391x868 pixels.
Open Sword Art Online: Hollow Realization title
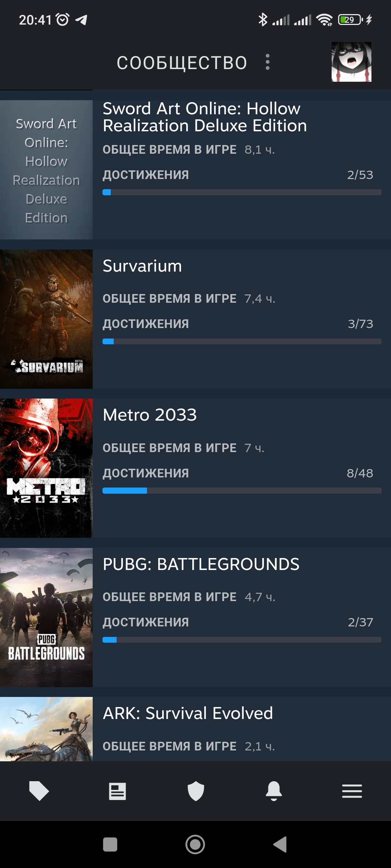[205, 117]
